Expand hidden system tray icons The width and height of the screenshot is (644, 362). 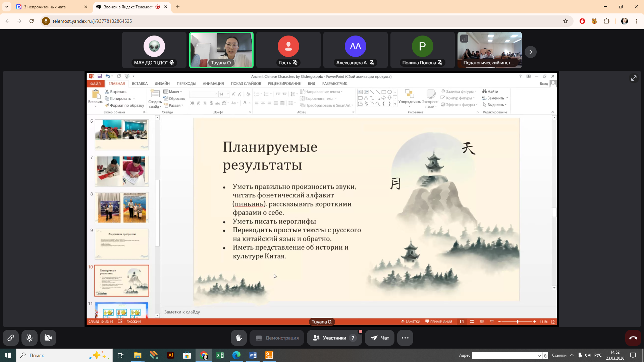pos(572,355)
